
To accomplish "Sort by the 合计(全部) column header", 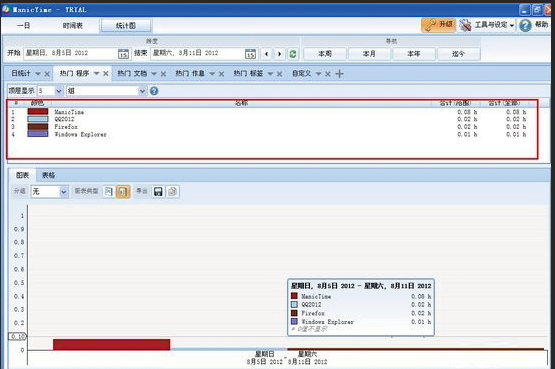I will coord(504,103).
